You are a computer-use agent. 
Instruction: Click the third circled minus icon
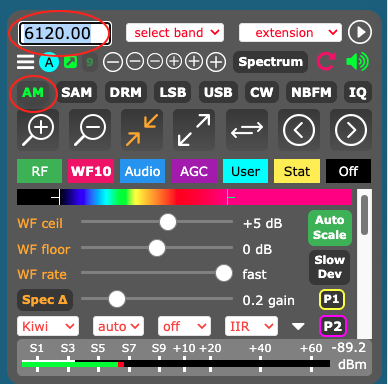[x=155, y=62]
